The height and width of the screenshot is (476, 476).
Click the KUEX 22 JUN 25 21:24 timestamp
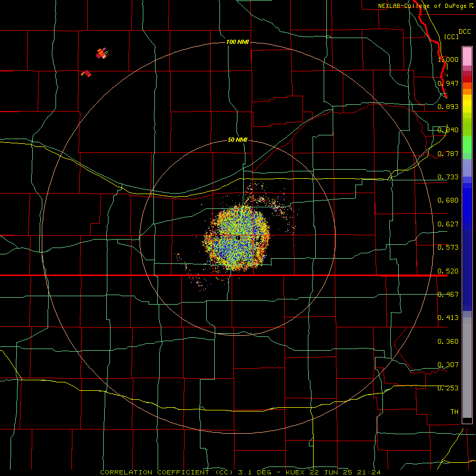pyautogui.click(x=333, y=472)
